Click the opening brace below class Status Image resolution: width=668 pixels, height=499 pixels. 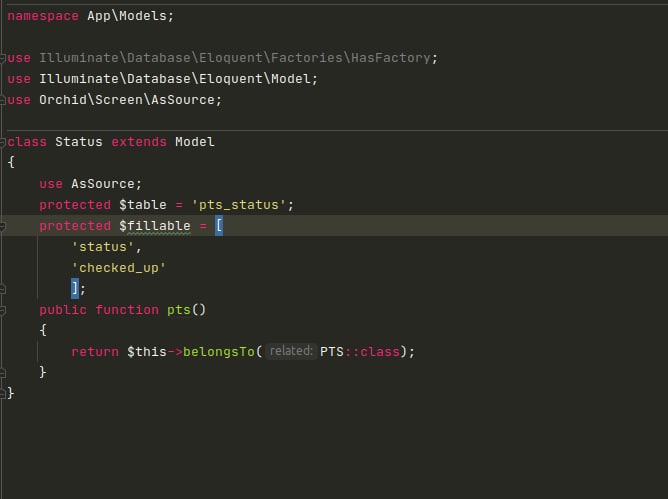(x=11, y=162)
